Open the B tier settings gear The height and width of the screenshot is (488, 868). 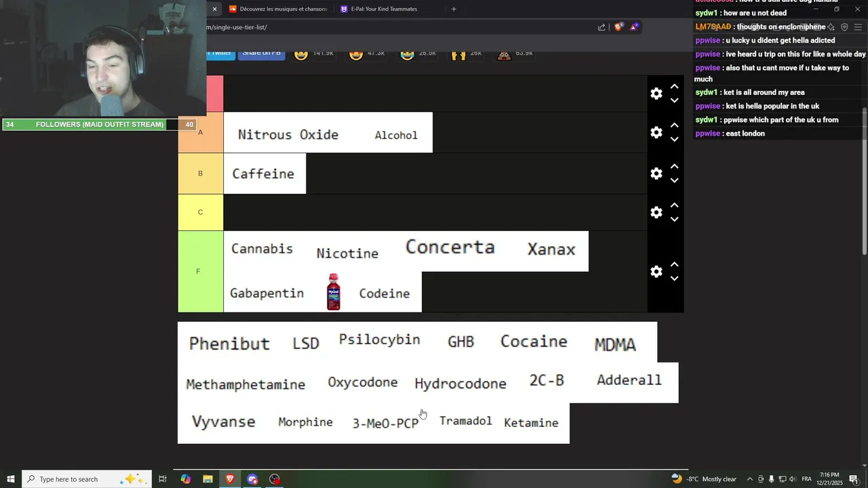pyautogui.click(x=656, y=174)
